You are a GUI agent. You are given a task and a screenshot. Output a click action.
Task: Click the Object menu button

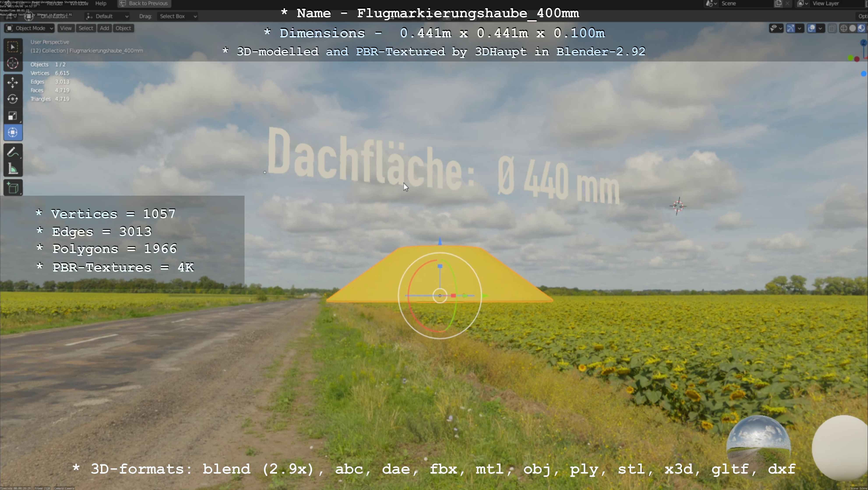pos(123,28)
